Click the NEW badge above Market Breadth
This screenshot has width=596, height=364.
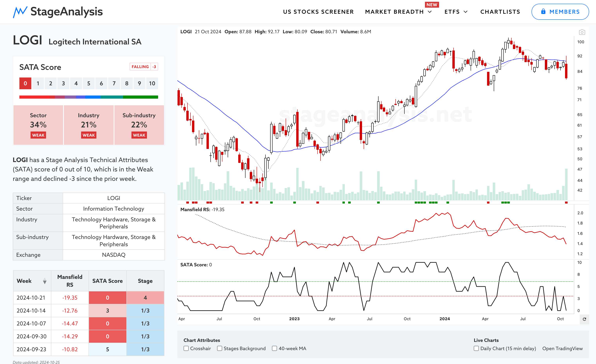432,5
